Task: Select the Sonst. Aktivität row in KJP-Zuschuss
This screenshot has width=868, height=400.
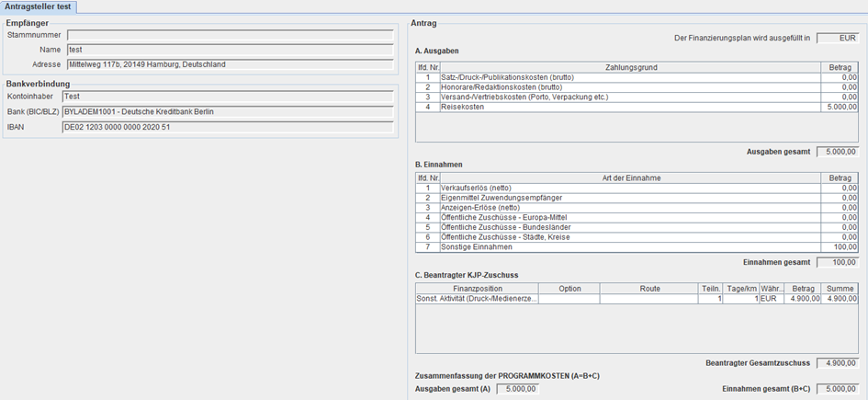Action: pos(478,299)
